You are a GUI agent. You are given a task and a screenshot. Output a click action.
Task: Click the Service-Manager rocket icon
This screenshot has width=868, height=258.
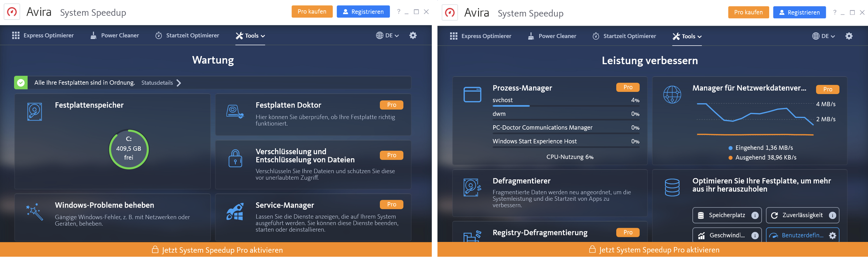click(x=235, y=211)
